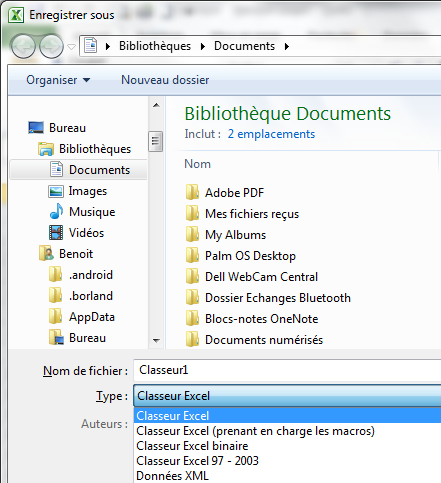This screenshot has width=441, height=483.
Task: Click the forward navigation arrow button
Action: pyautogui.click(x=51, y=46)
